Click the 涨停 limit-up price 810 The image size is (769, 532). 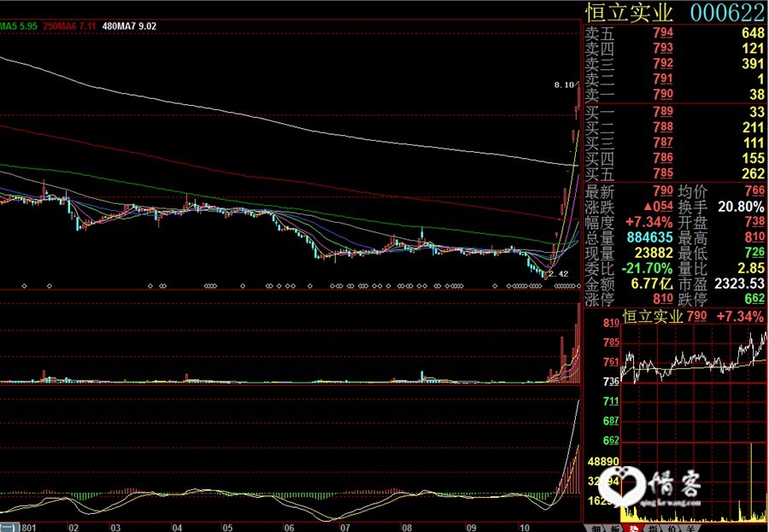[x=663, y=298]
